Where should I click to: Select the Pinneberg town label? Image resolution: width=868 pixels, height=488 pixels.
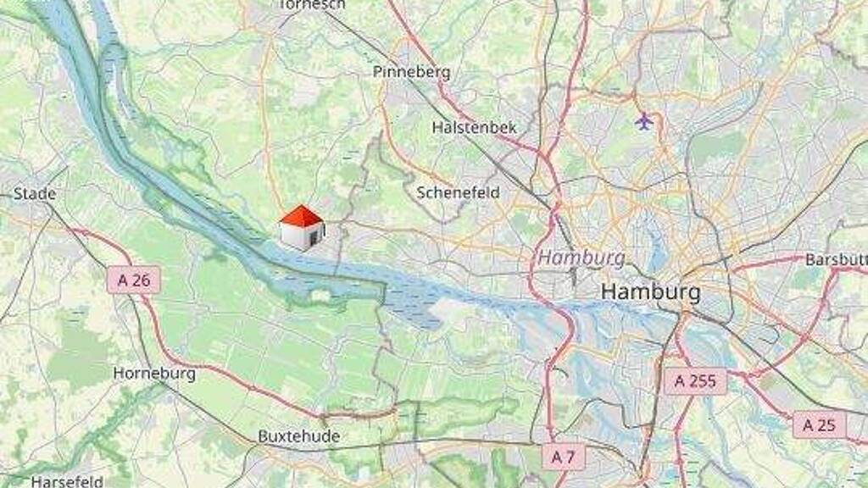[x=411, y=72]
